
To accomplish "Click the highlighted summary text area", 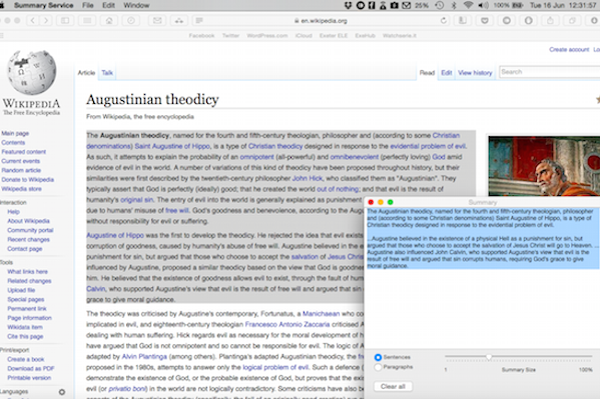I will pyautogui.click(x=482, y=238).
